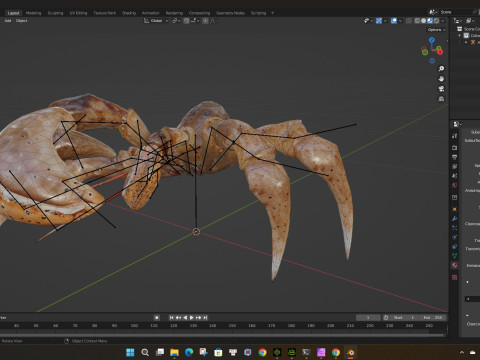Play the animation in reverse
Screen dimensions: 480x360
tap(185, 318)
